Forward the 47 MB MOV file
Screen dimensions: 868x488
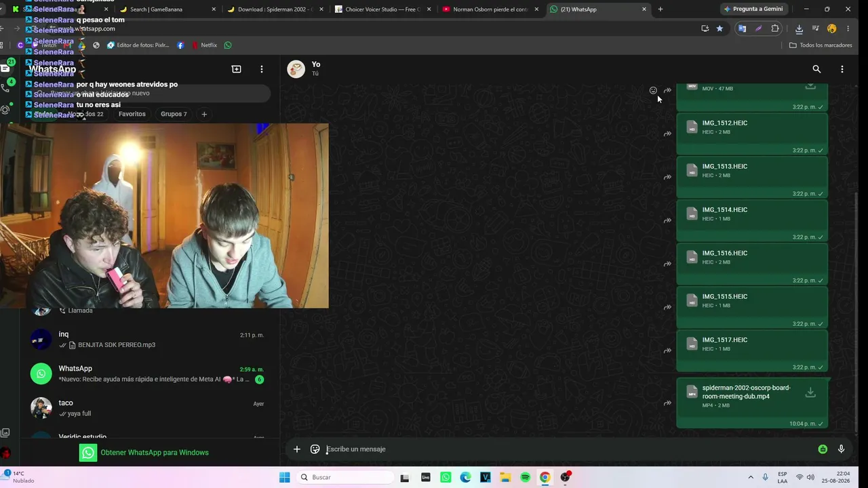[x=667, y=90]
